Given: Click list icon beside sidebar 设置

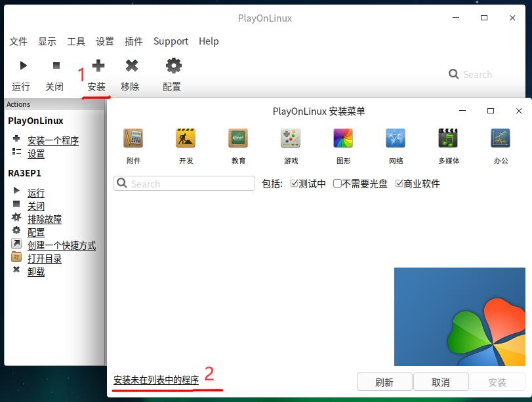Looking at the screenshot, I should [x=16, y=151].
